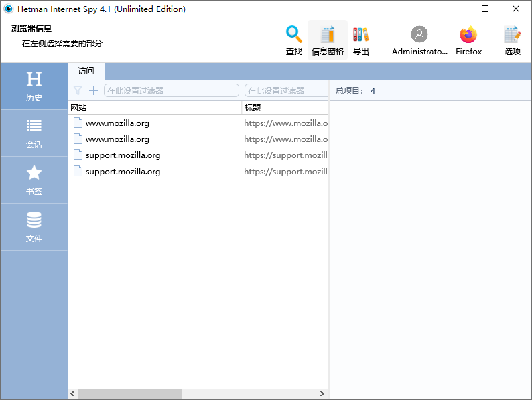Image resolution: width=532 pixels, height=400 pixels.
Task: Select the 访问 tab
Action: 86,71
